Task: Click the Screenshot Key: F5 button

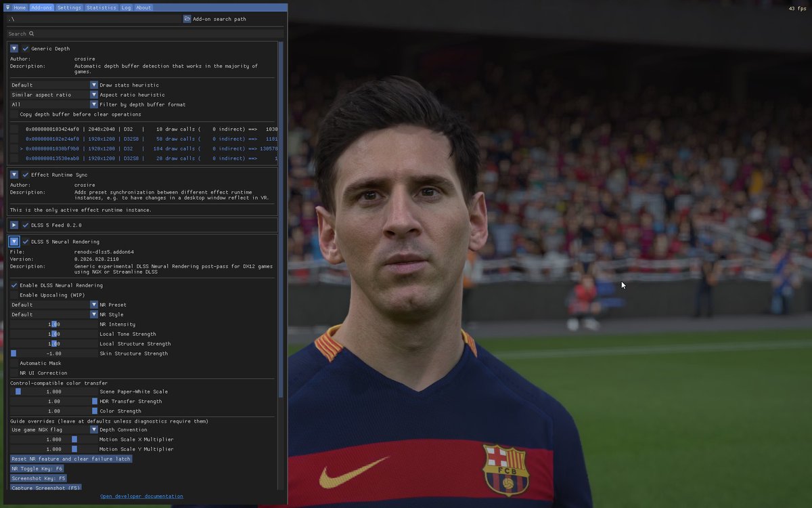Action: pos(39,478)
